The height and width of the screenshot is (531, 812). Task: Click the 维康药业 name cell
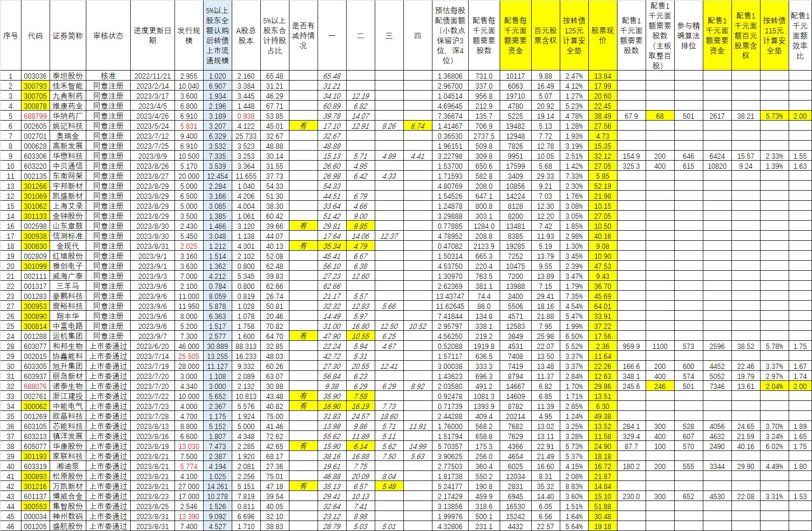click(68, 106)
